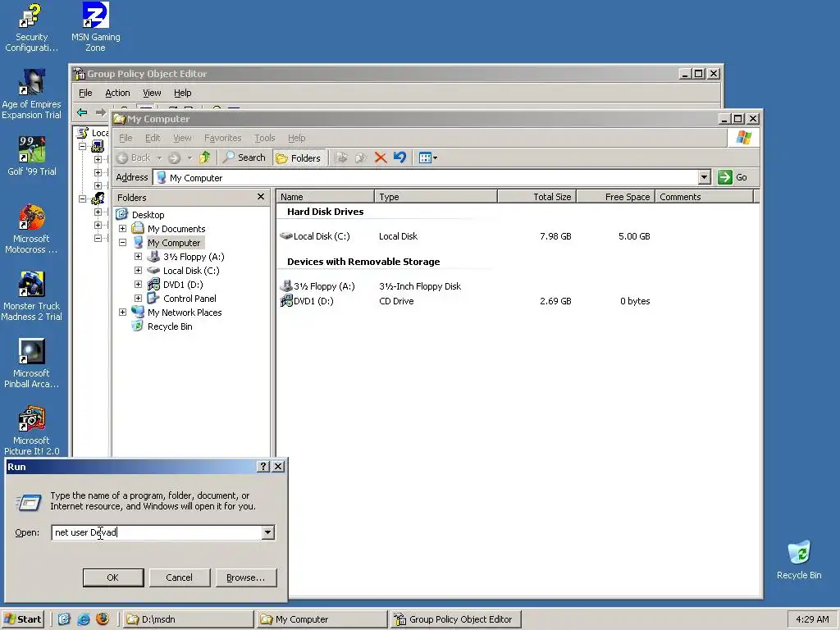Open the Action menu in Group Policy Editor
This screenshot has width=840, height=630.
click(x=117, y=93)
